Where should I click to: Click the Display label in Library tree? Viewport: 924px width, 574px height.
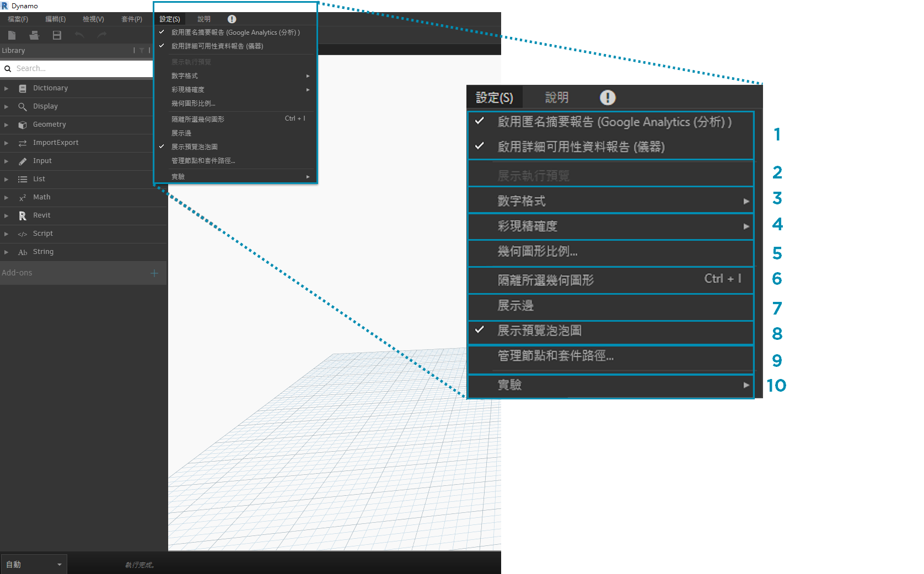click(x=45, y=106)
